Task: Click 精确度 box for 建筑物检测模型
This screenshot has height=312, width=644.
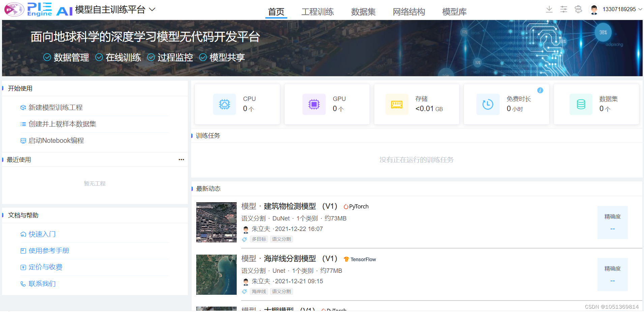Action: (x=613, y=223)
